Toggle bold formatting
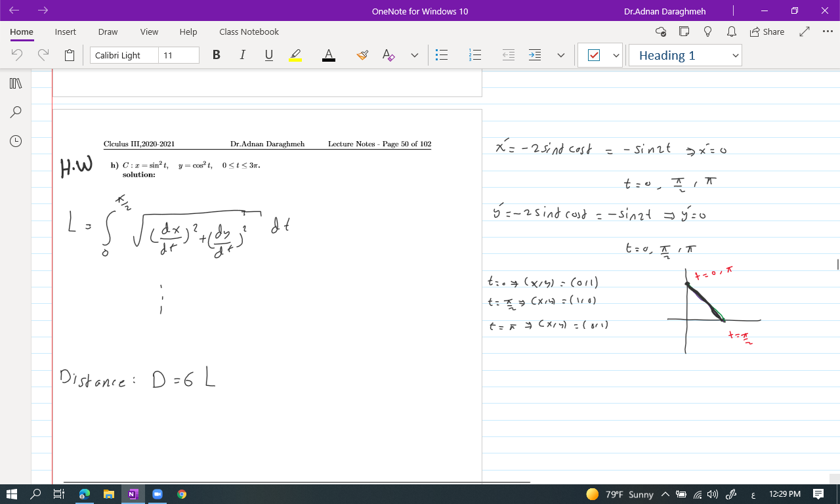 (x=216, y=55)
